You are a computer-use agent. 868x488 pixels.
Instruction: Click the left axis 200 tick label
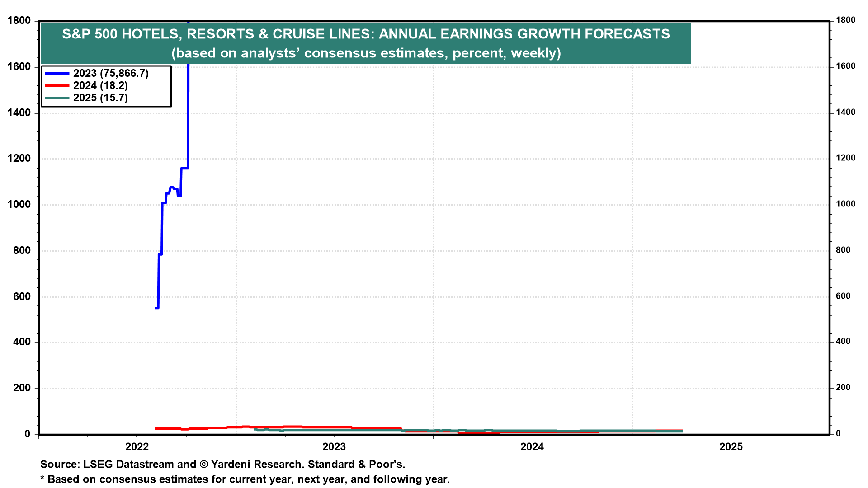22,388
